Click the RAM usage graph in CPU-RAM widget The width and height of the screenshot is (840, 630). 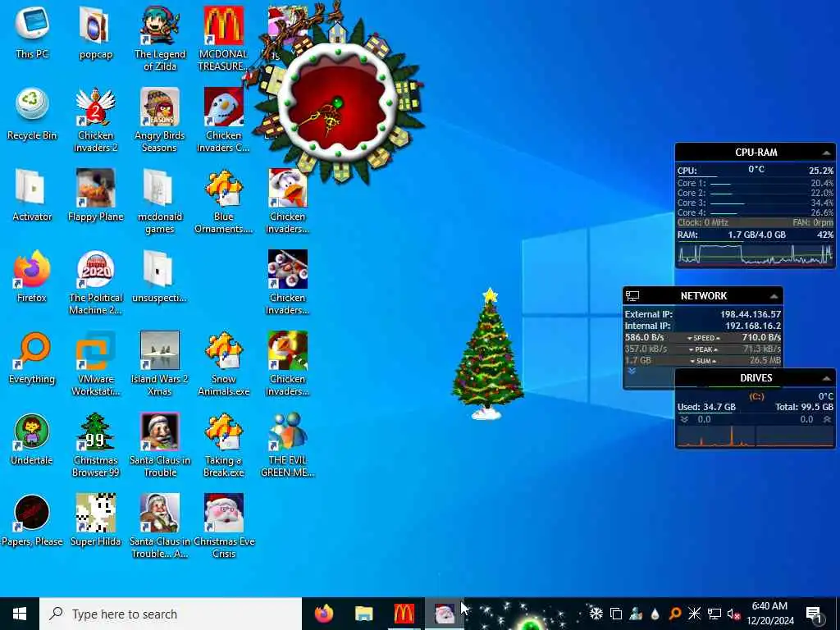click(x=756, y=254)
